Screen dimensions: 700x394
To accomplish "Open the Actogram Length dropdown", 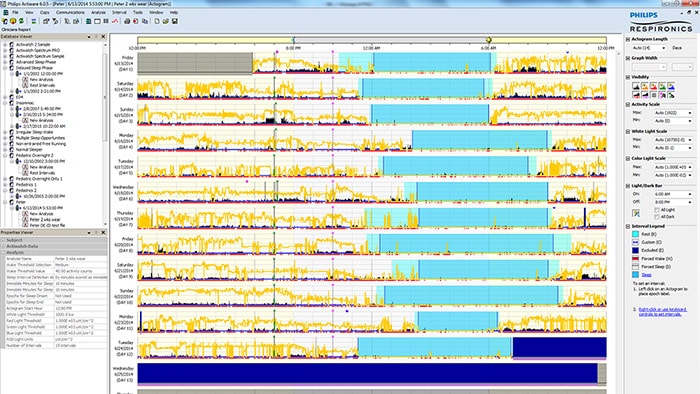I will point(649,48).
